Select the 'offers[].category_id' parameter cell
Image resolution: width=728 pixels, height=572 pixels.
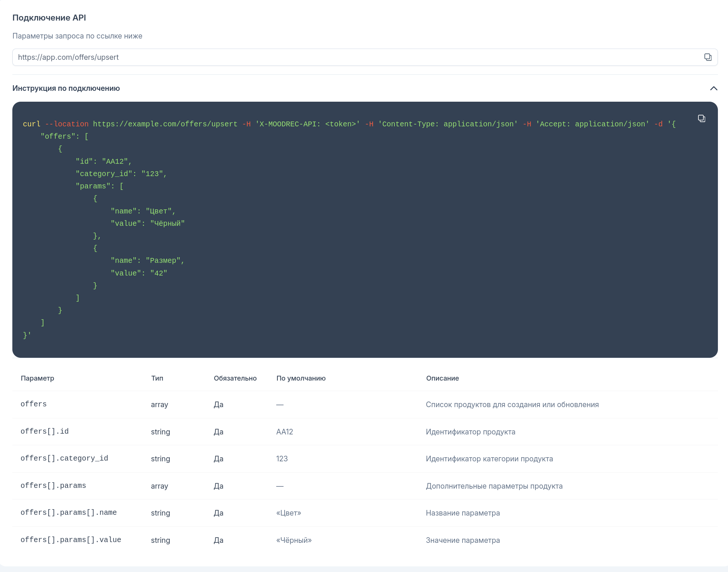(x=64, y=458)
